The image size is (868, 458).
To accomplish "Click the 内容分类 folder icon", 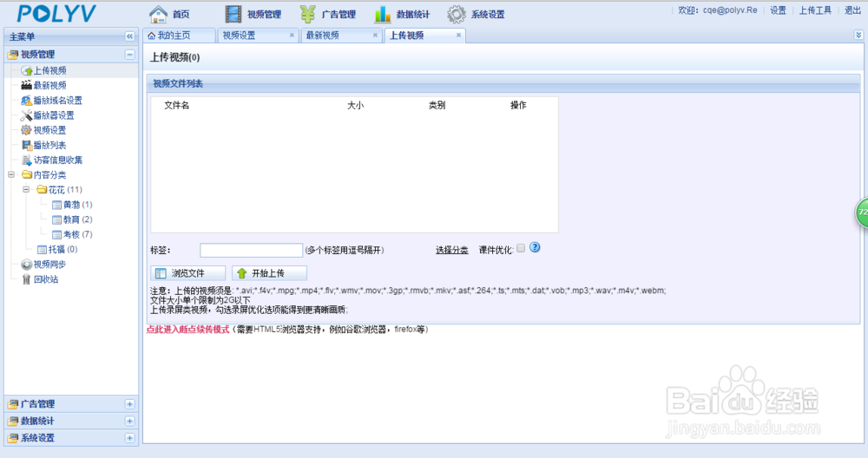I will coord(27,175).
